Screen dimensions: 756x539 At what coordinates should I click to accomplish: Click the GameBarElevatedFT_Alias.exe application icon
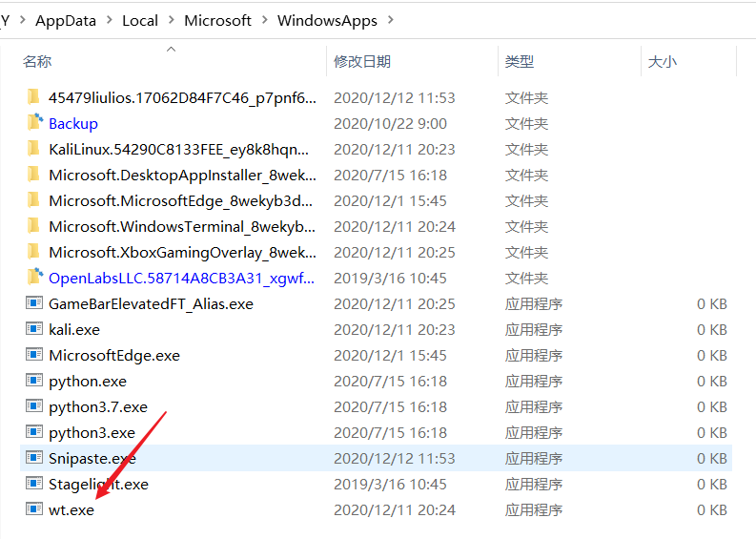pos(33,303)
